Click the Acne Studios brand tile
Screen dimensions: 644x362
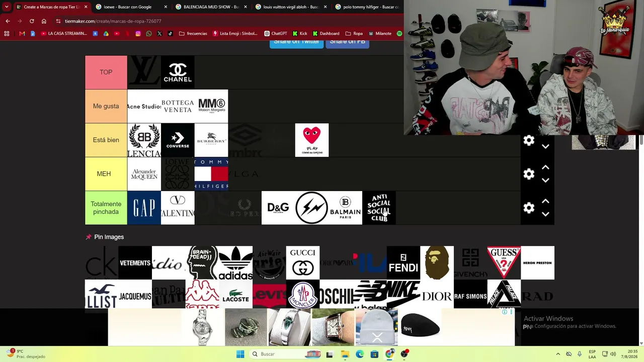pos(144,106)
